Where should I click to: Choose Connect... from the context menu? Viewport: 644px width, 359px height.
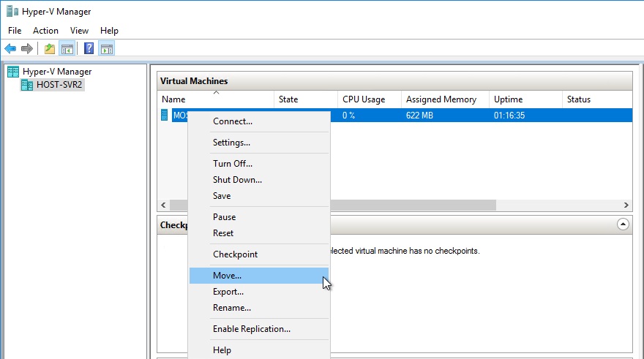point(232,121)
